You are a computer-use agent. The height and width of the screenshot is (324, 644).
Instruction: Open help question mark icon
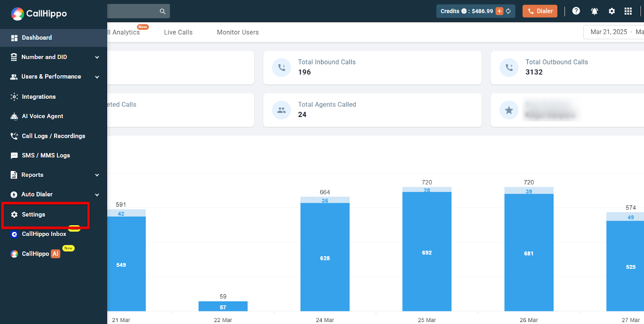click(x=576, y=11)
